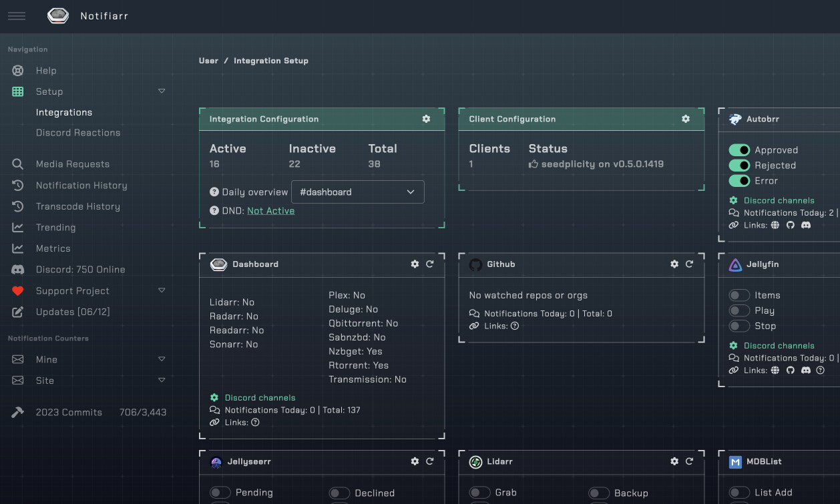840x504 pixels.
Task: Expand the Mine notification counters
Action: (x=162, y=359)
